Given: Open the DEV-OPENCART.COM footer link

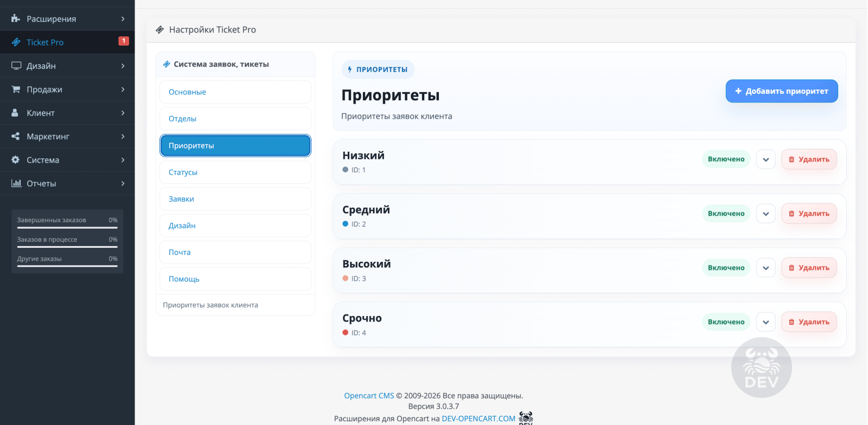Looking at the screenshot, I should (x=478, y=418).
